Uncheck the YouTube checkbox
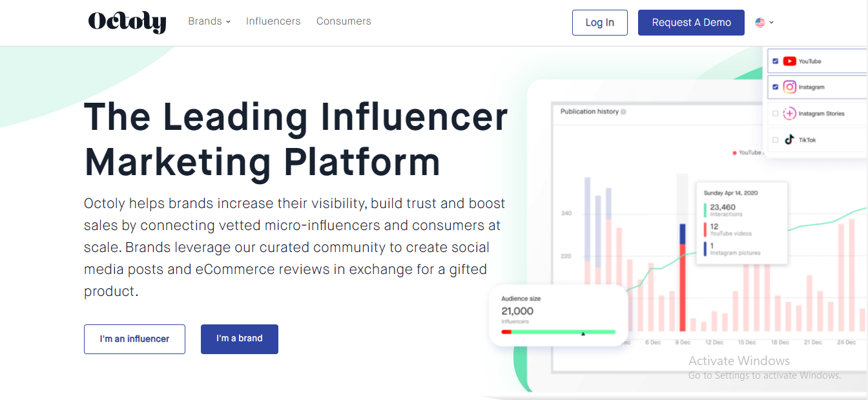Viewport: 868px width, 400px height. [x=776, y=61]
